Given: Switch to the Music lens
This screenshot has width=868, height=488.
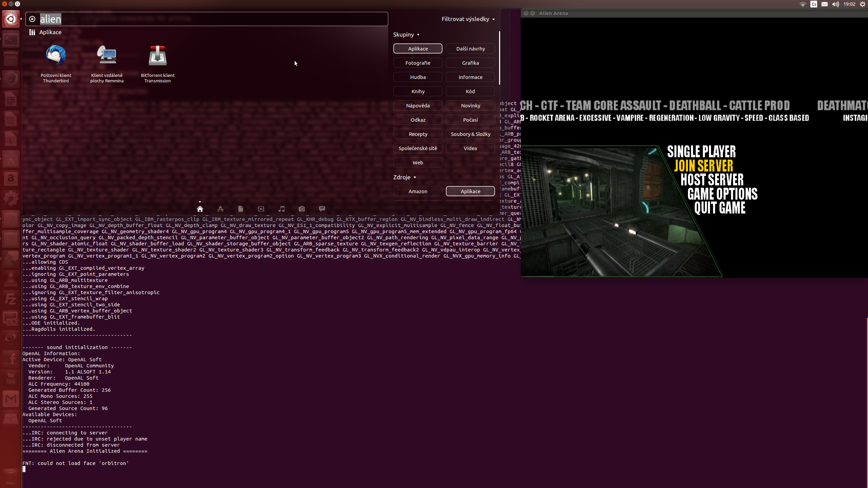Looking at the screenshot, I should 281,209.
